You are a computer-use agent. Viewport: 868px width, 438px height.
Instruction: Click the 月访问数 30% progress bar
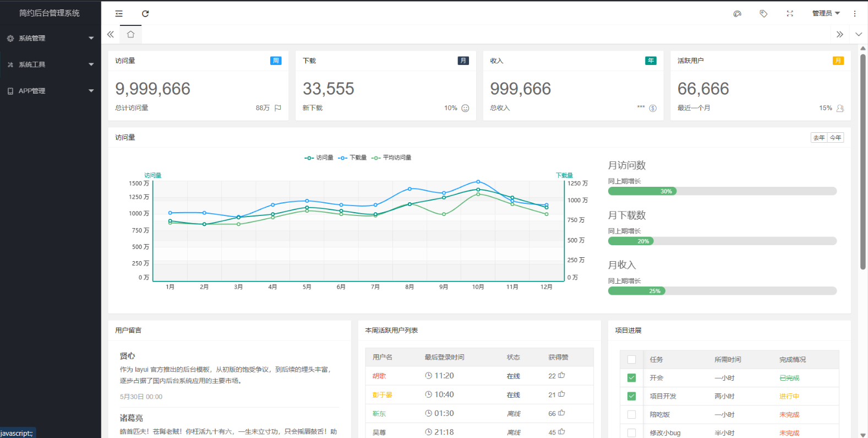[722, 191]
